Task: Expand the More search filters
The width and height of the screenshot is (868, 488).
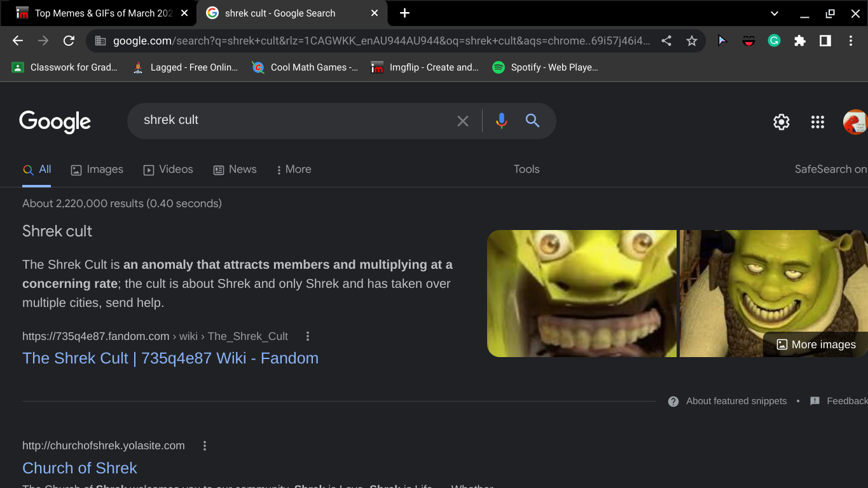Action: pos(293,170)
